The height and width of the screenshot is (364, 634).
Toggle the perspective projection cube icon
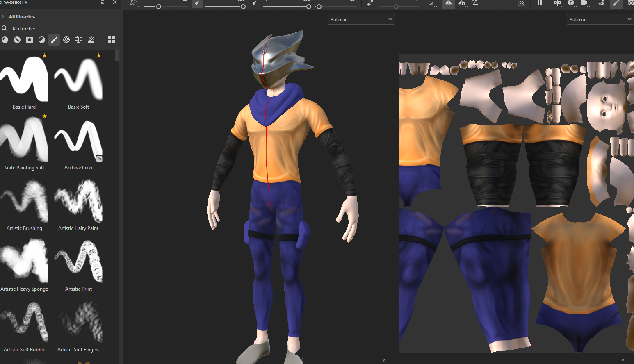click(572, 3)
